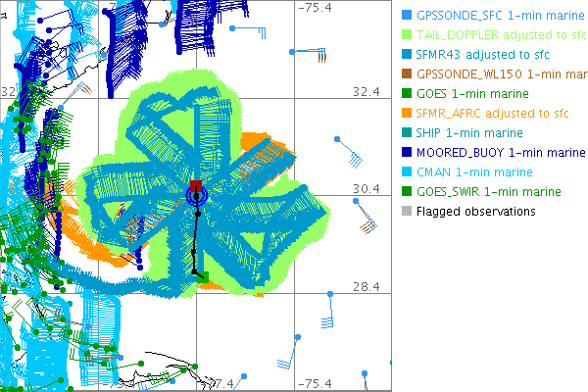Click the 30.4 latitude label
588x392 pixels.
coord(366,189)
